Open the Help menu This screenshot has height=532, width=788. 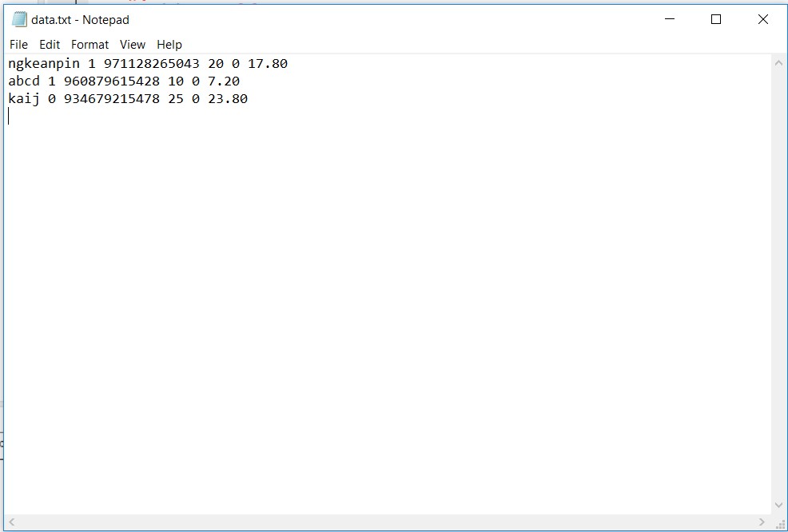169,45
